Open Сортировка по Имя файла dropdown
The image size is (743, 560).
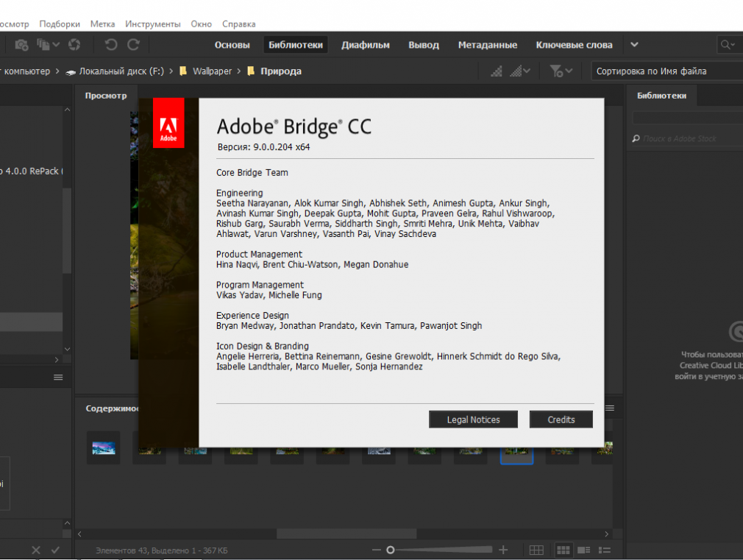tap(667, 71)
